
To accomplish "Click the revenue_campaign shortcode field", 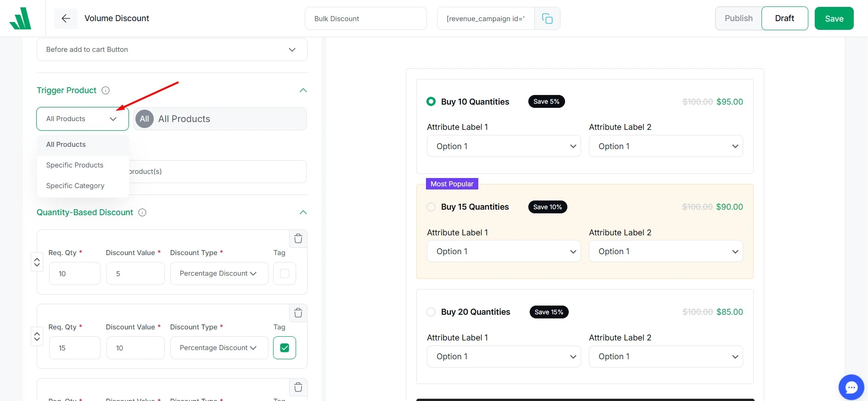I will coord(486,18).
